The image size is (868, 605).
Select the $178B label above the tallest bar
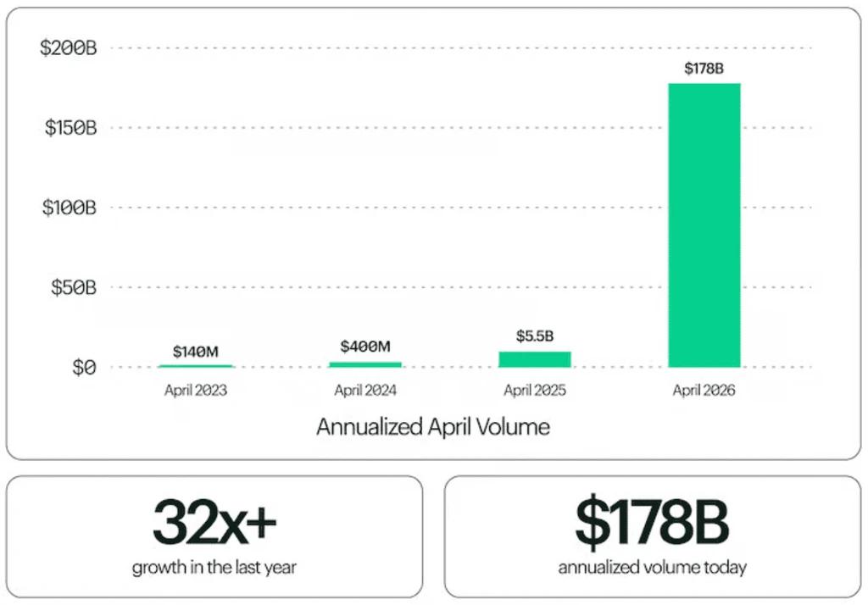(x=704, y=68)
